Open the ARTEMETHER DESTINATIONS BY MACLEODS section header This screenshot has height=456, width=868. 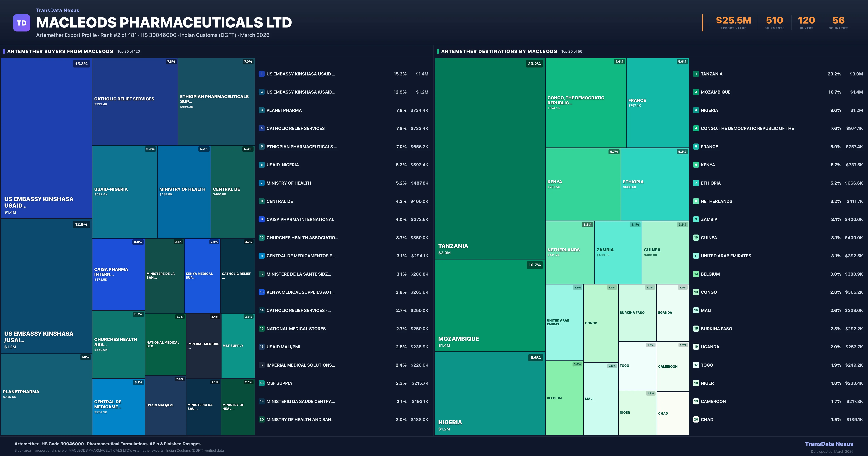499,51
